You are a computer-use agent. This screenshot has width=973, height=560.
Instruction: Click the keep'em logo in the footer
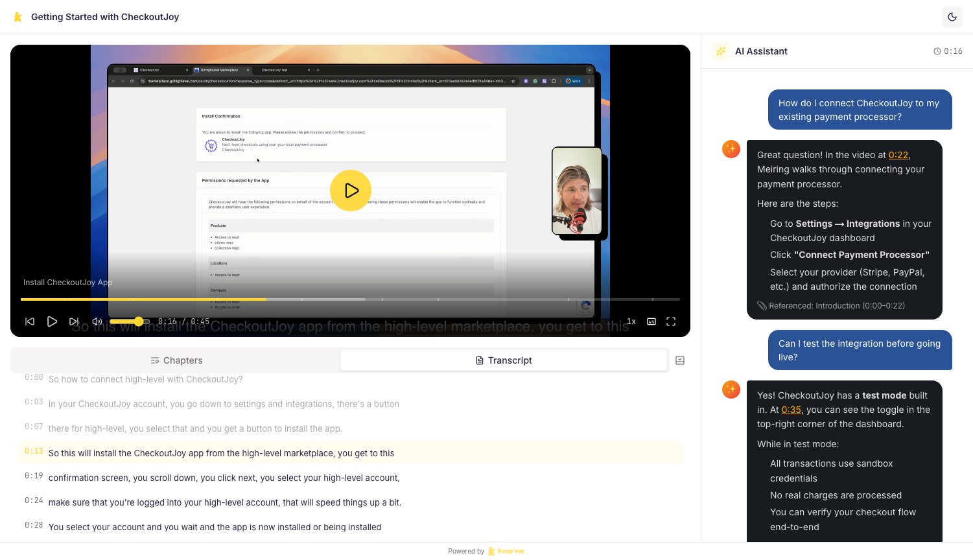pos(506,551)
